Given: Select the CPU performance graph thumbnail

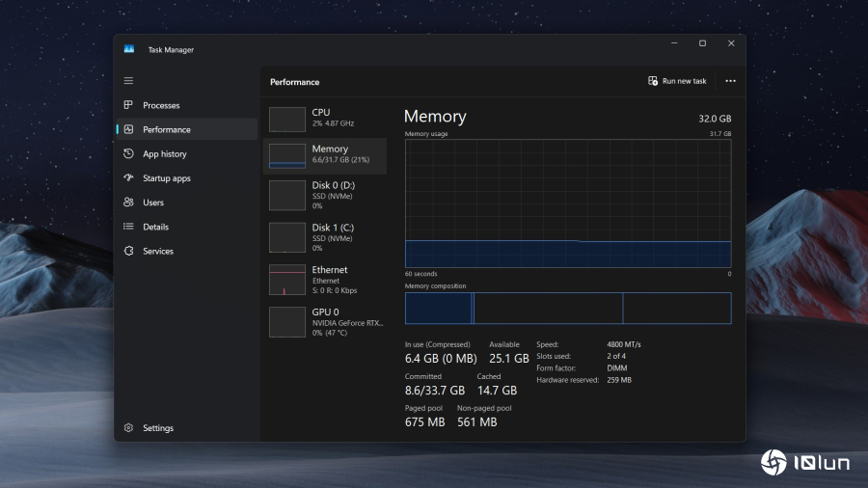Looking at the screenshot, I should click(x=287, y=119).
